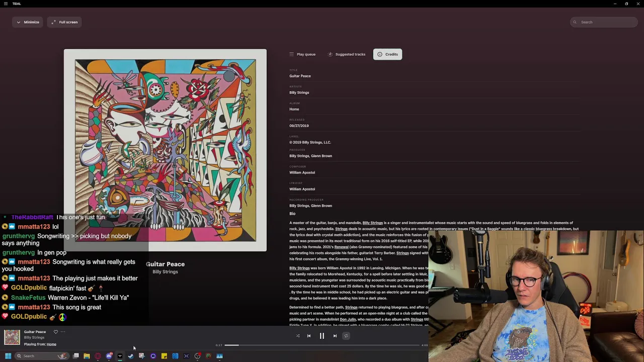Open Task View on the taskbar
The height and width of the screenshot is (362, 644).
pos(75,356)
